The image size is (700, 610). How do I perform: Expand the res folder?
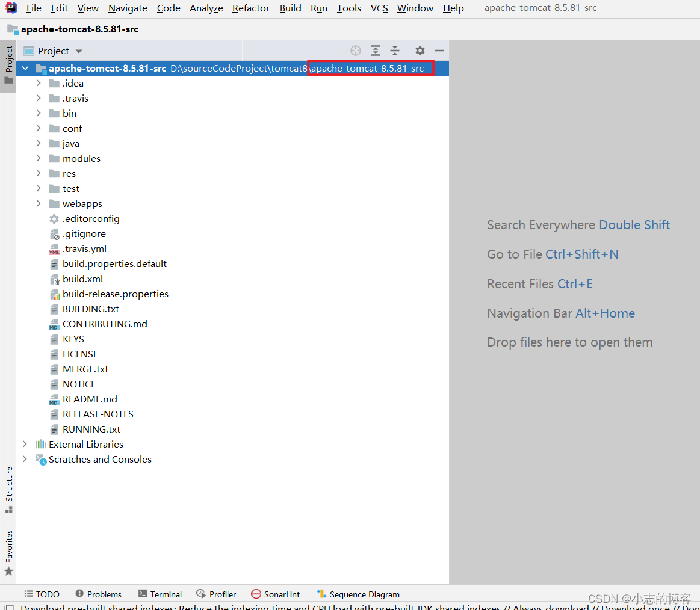click(39, 173)
